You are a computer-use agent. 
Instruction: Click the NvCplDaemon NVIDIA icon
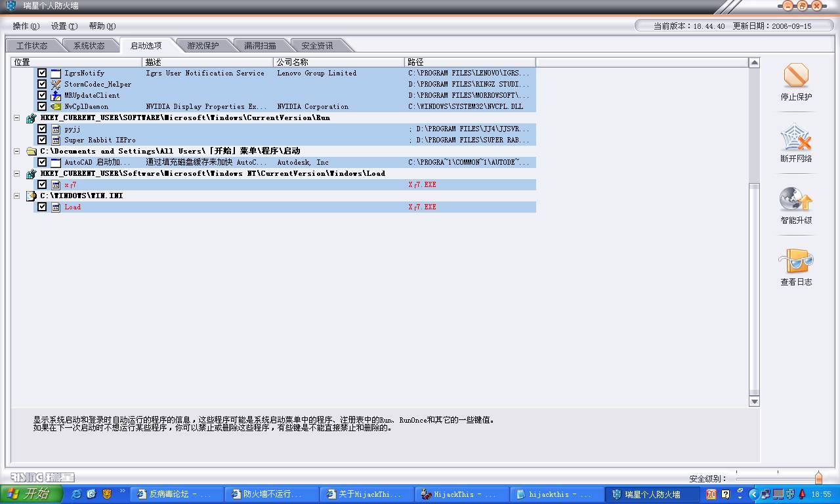[x=56, y=107]
